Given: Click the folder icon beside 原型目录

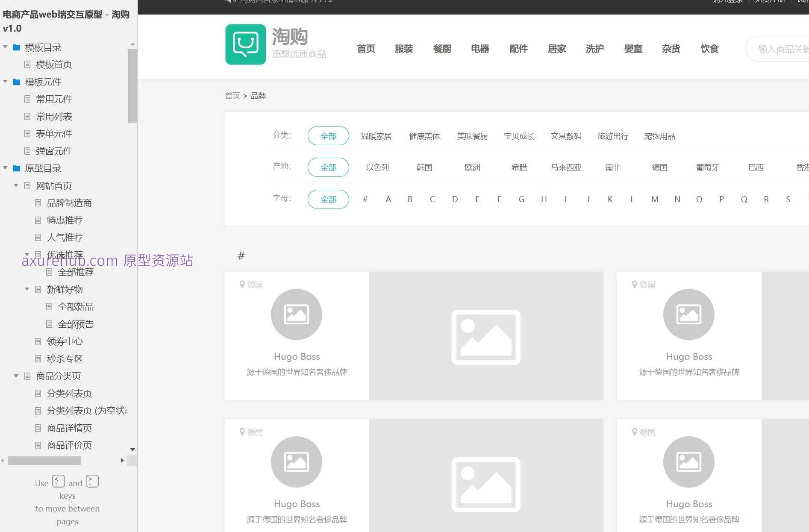Looking at the screenshot, I should point(16,168).
